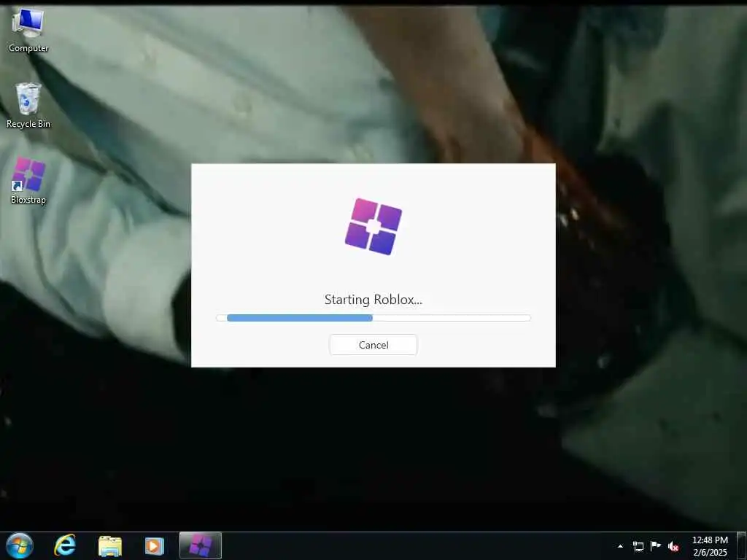Open Windows Explorer folder from the taskbar
747x560 pixels.
[110, 545]
